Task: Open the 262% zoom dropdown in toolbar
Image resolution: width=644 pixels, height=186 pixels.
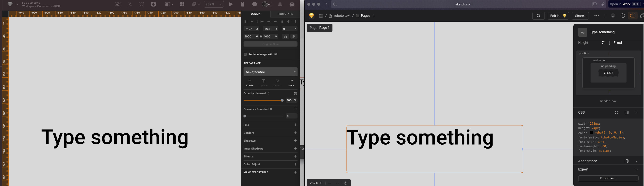Action: pyautogui.click(x=214, y=4)
